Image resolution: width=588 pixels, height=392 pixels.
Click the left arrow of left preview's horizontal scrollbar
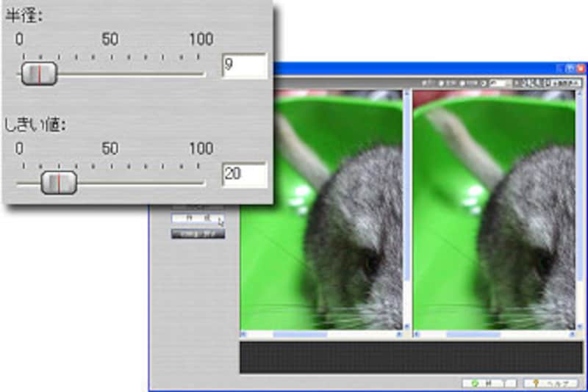(x=245, y=335)
